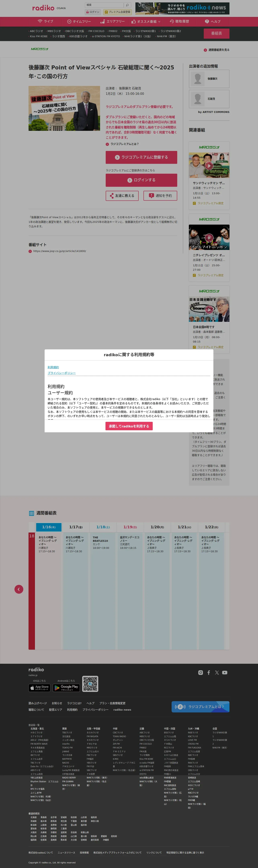Viewport: 258px width, 868px height.
Task: Click ラジコプレミアムとは？ link under description
Action: (x=122, y=144)
